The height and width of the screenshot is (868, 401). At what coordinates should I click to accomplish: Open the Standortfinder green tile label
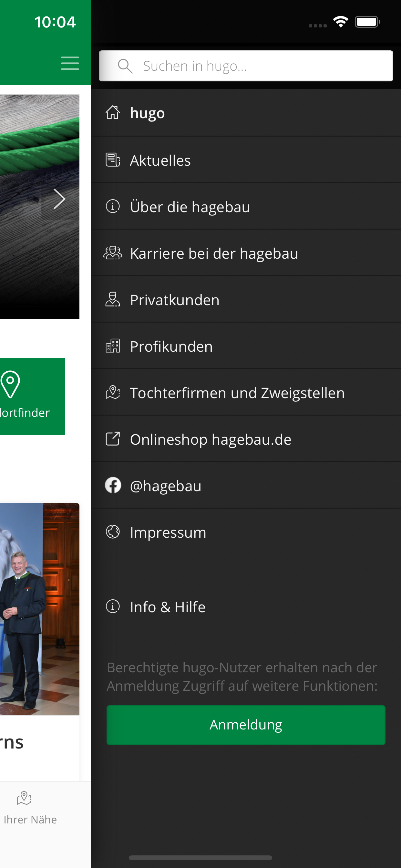click(x=25, y=413)
